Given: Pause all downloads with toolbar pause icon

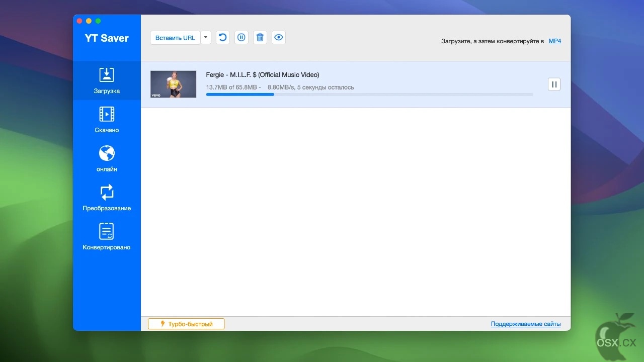Looking at the screenshot, I should (242, 38).
